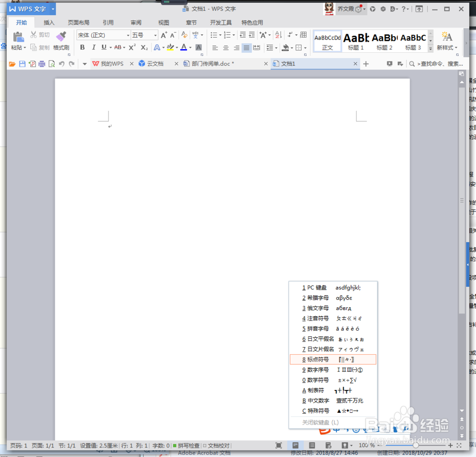Switch to the 开发工具 ribbon tab
476x457 pixels.
(221, 22)
